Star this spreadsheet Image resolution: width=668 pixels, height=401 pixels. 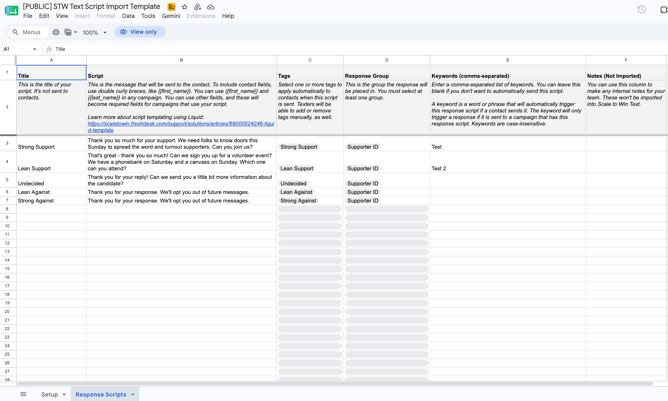pos(184,7)
